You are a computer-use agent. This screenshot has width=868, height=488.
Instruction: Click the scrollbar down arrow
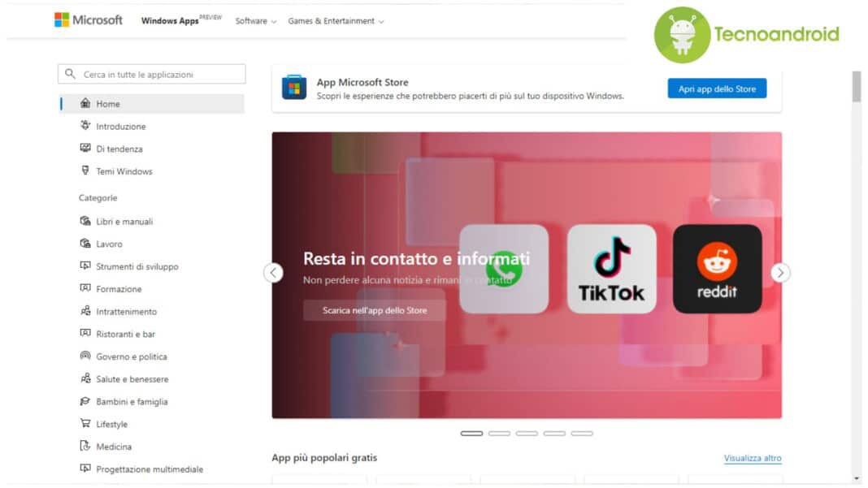[857, 478]
